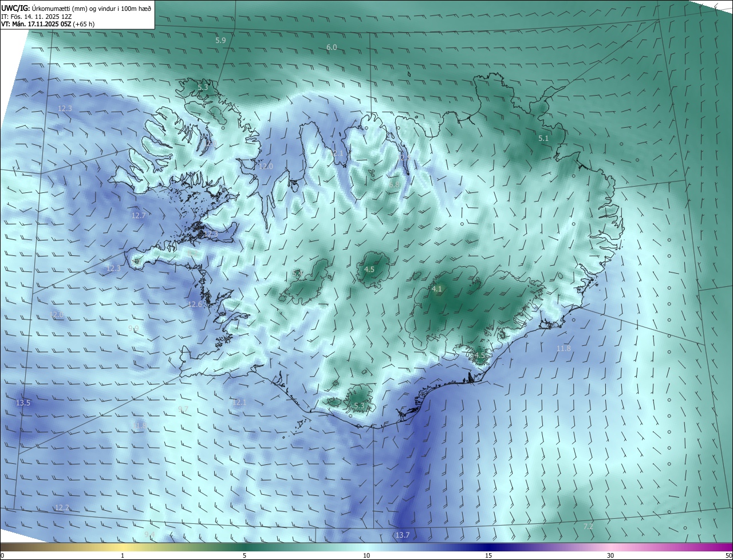
Task: Click the 9.7 value label on the map
Action: [183, 409]
